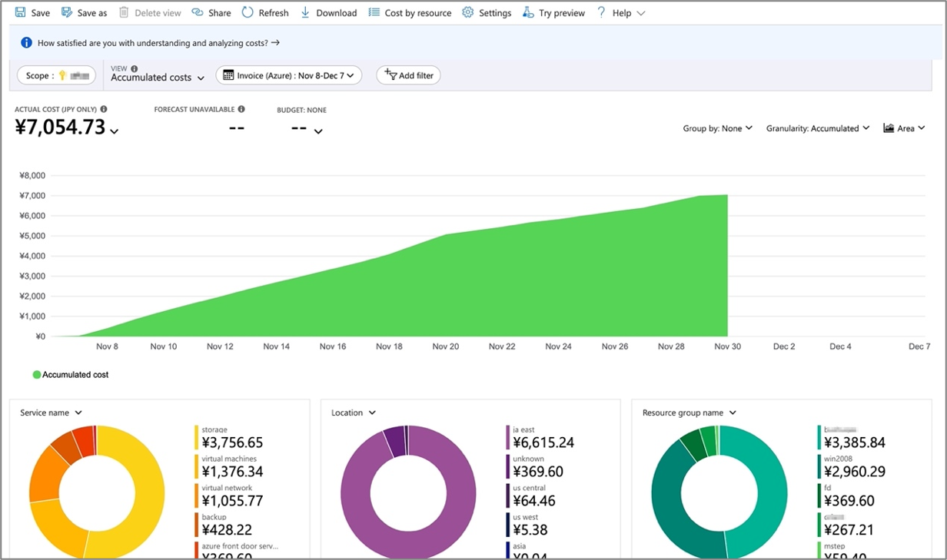Click the yellow swatch beside storage

197,437
